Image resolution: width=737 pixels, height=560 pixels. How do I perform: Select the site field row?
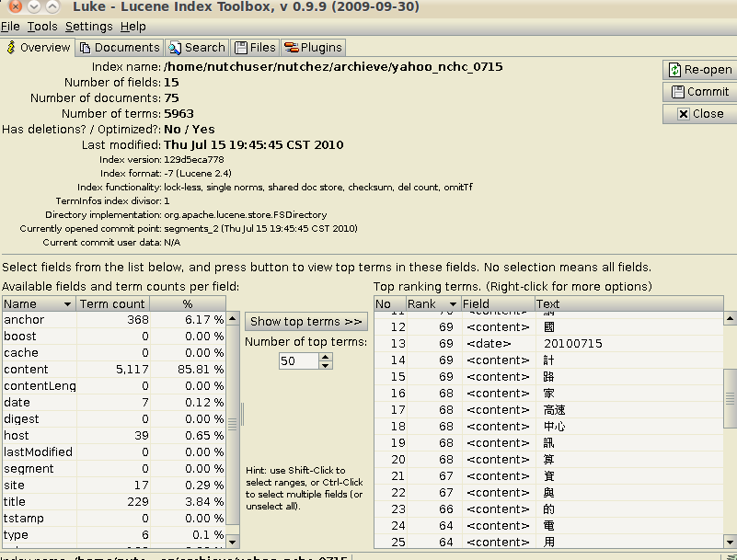114,486
